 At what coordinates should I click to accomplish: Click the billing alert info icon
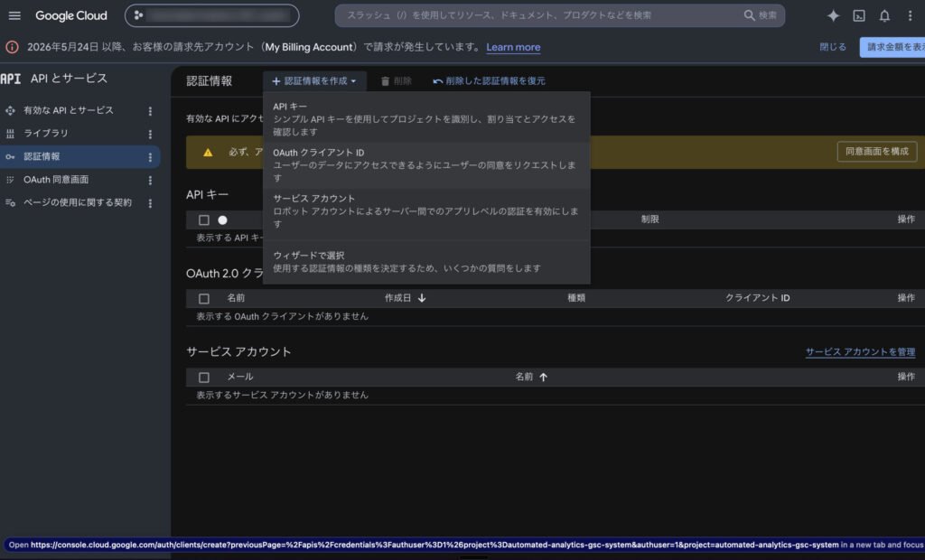12,47
